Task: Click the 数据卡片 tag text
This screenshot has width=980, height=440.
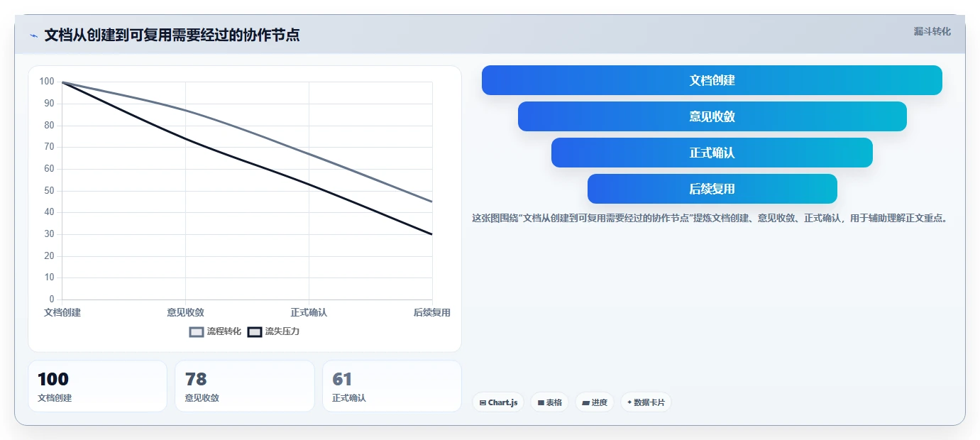Action: point(649,402)
